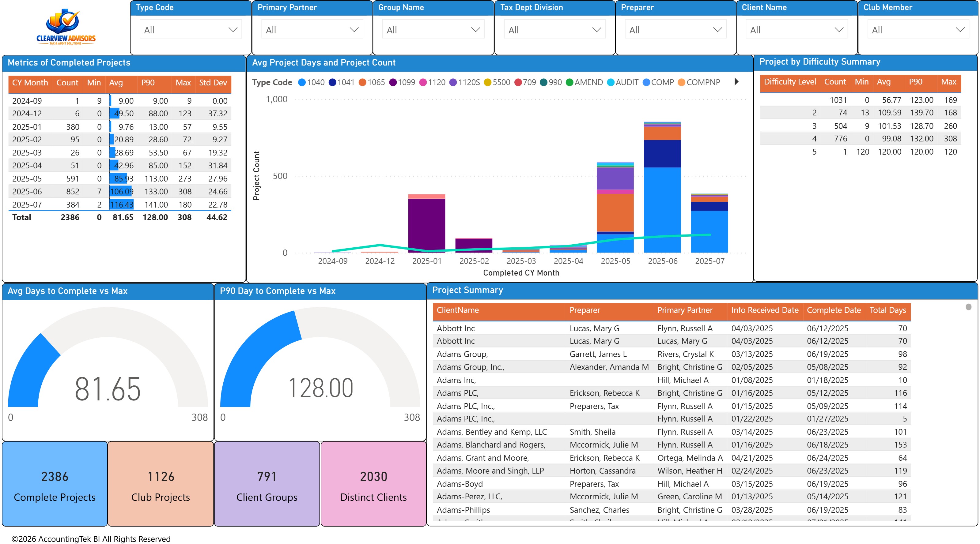Select the 1041 legend color marker

pos(332,82)
